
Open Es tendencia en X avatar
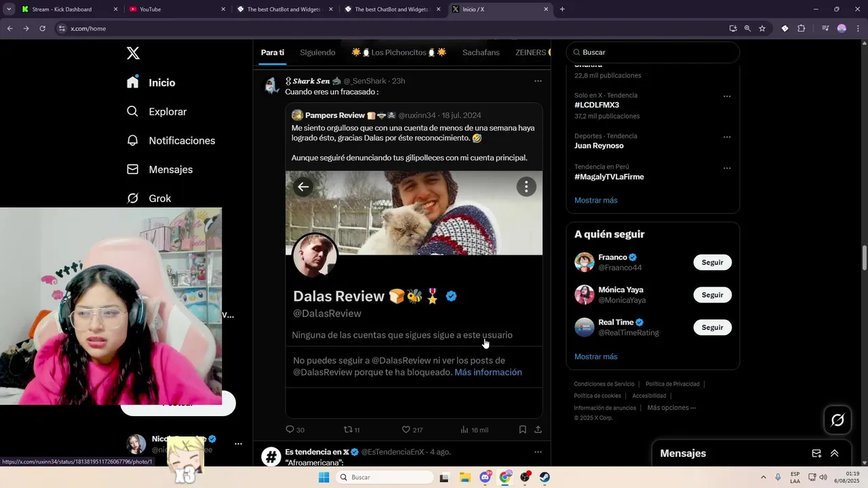coord(271,456)
